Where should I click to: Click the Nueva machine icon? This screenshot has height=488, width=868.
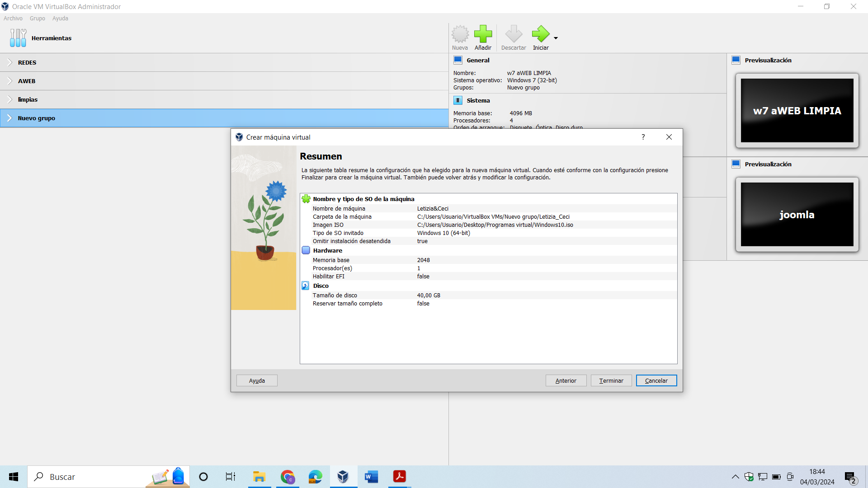pyautogui.click(x=460, y=34)
